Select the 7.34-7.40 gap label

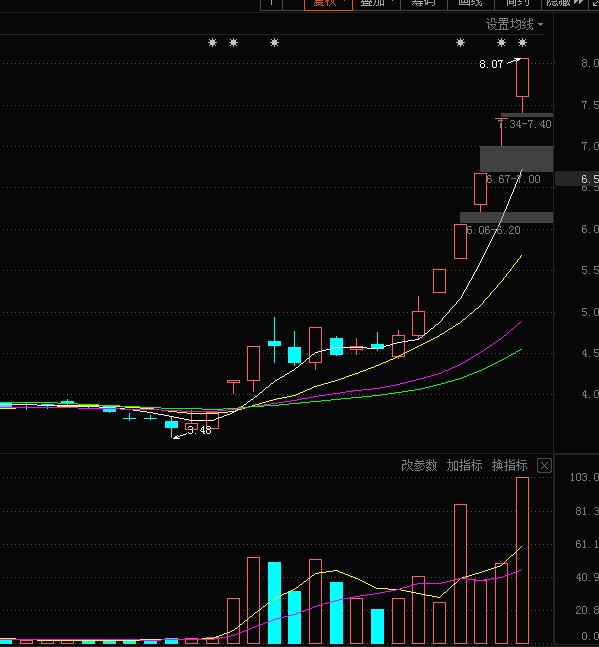[x=525, y=124]
